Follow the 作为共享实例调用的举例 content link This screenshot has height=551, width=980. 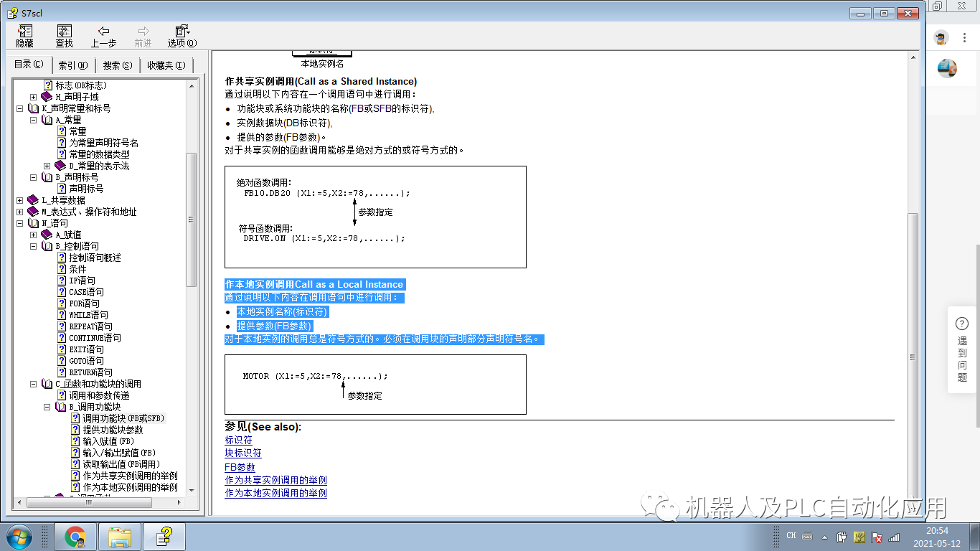click(275, 480)
